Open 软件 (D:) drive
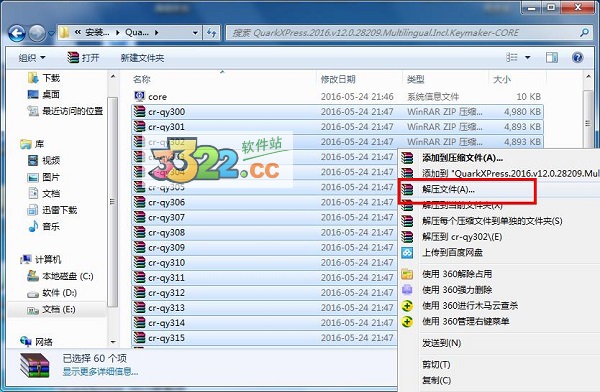Image resolution: width=600 pixels, height=392 pixels. point(52,293)
